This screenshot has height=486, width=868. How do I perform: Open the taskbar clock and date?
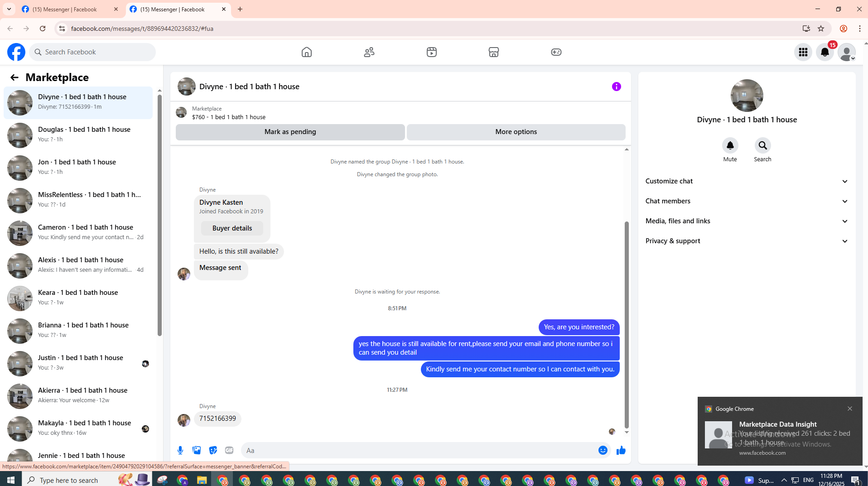831,480
